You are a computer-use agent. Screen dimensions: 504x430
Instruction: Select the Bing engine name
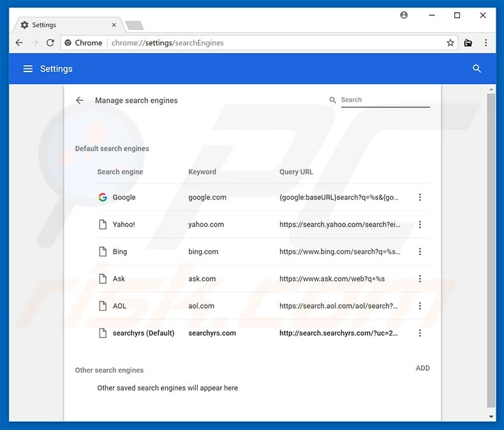[x=120, y=251]
